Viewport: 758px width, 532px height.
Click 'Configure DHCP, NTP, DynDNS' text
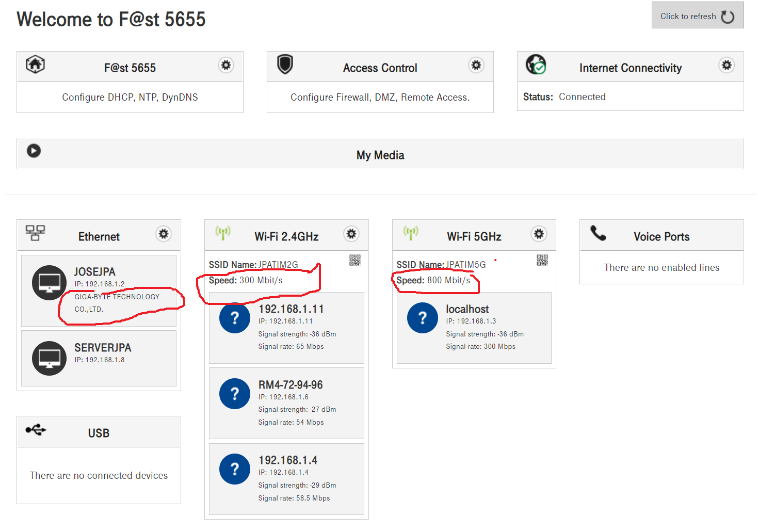(130, 98)
